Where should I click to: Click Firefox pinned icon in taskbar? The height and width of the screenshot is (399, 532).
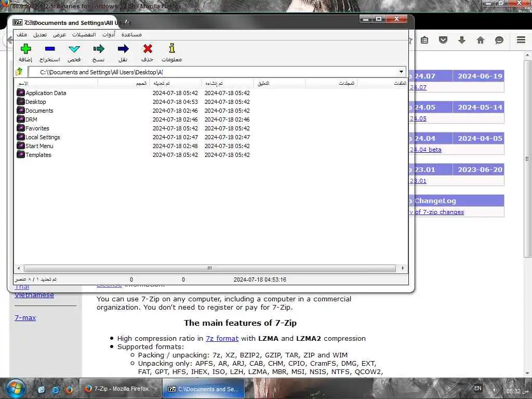tap(69, 390)
